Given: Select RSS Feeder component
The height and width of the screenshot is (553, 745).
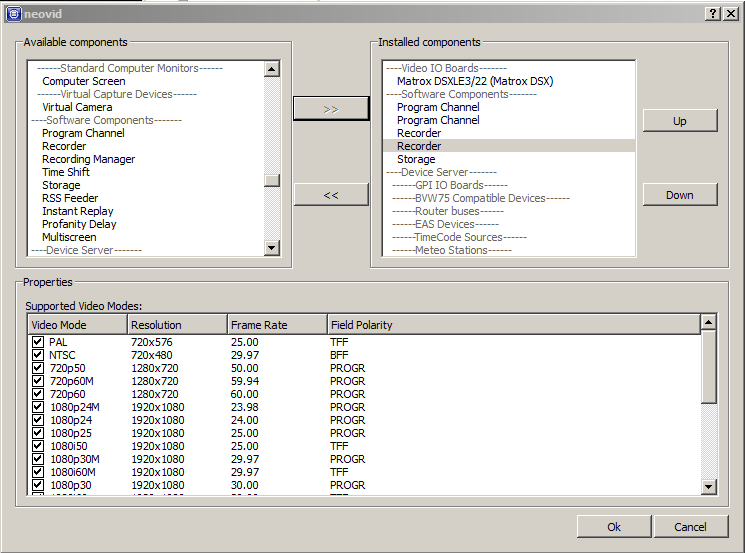Looking at the screenshot, I should [70, 198].
